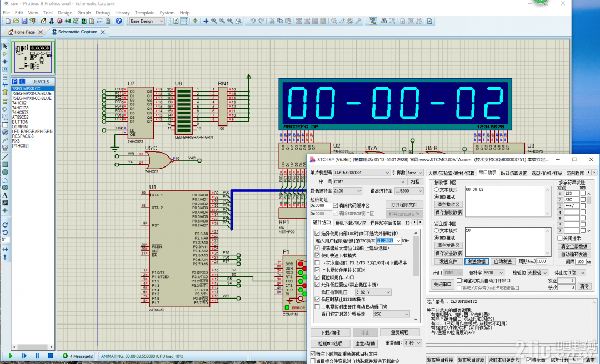The height and width of the screenshot is (364, 600).
Task: Start simulation with the green Play button
Action: [x=11, y=356]
